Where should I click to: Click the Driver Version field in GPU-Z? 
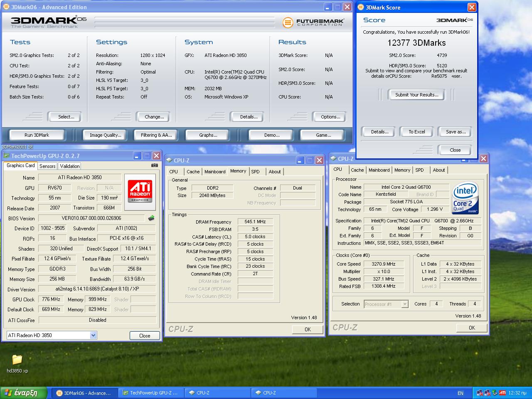pyautogui.click(x=97, y=289)
